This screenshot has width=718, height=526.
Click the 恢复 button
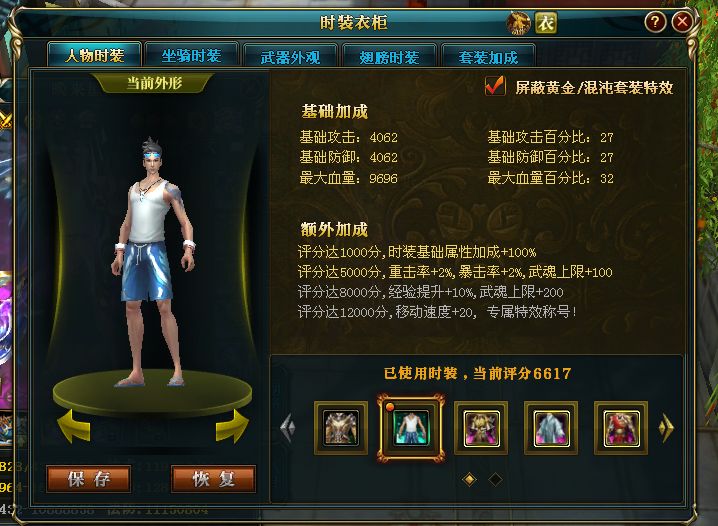pos(213,479)
